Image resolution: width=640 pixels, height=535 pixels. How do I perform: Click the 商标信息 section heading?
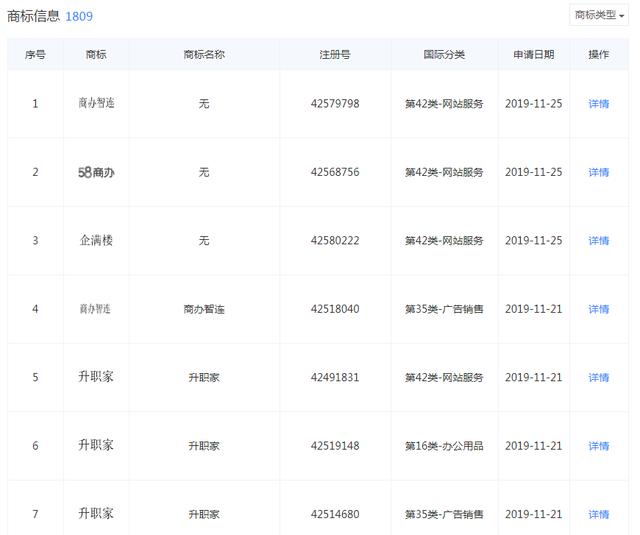(33, 16)
